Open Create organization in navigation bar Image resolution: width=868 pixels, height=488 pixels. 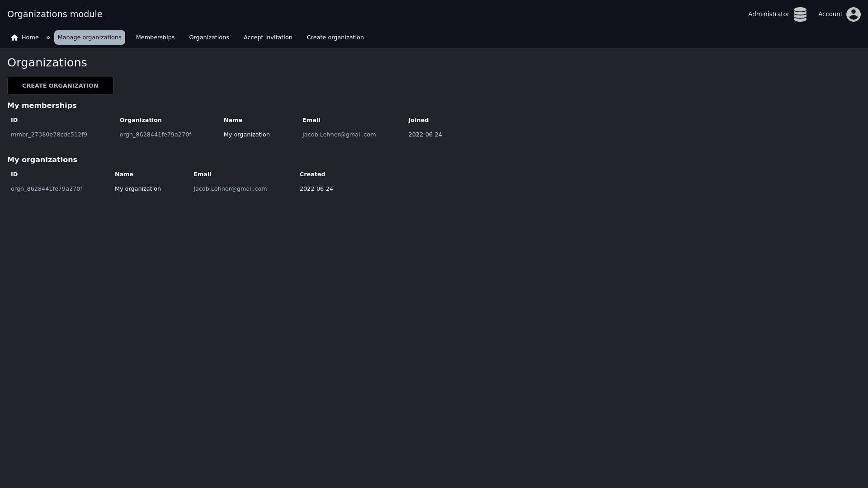coord(335,38)
